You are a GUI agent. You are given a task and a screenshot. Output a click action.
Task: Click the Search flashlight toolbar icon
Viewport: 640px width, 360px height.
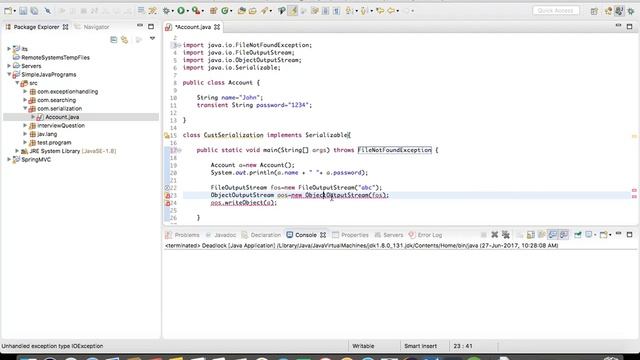(264, 11)
